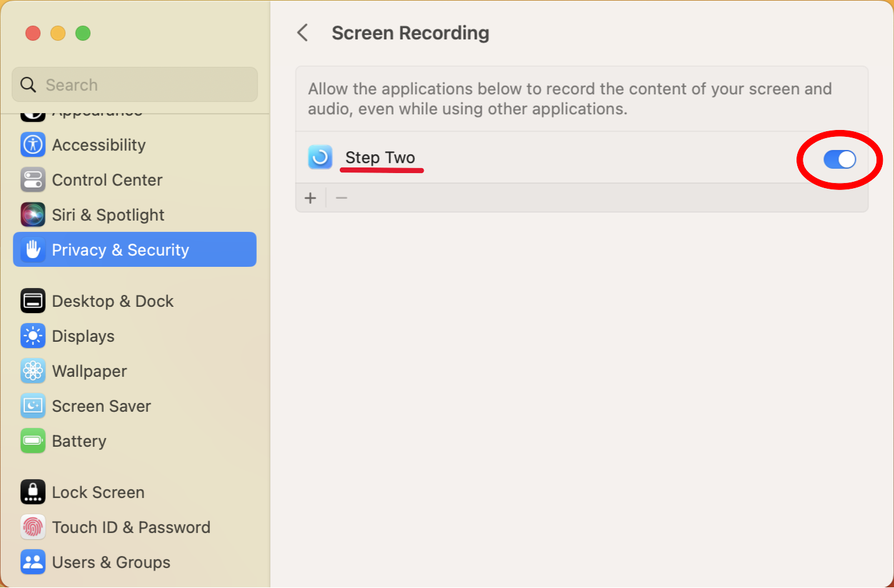
Task: Open Users & Groups settings
Action: (135, 562)
